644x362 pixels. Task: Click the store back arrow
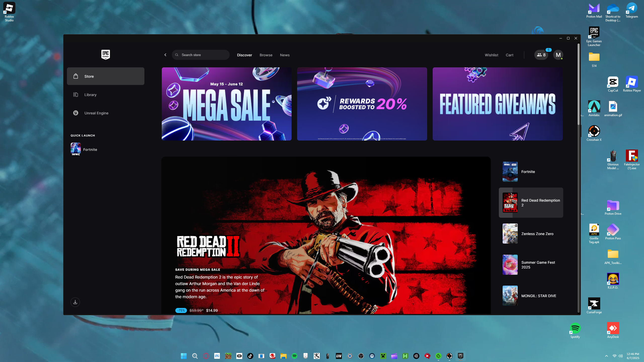coord(165,55)
